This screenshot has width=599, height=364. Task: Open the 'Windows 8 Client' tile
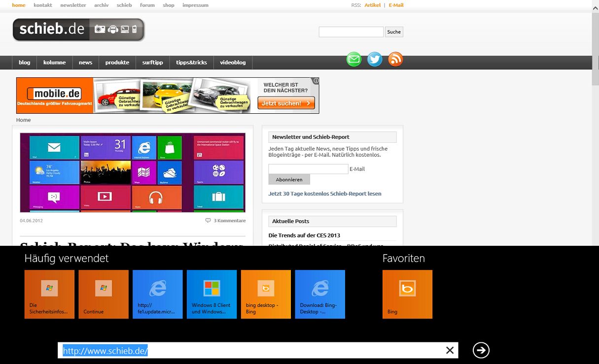212,294
